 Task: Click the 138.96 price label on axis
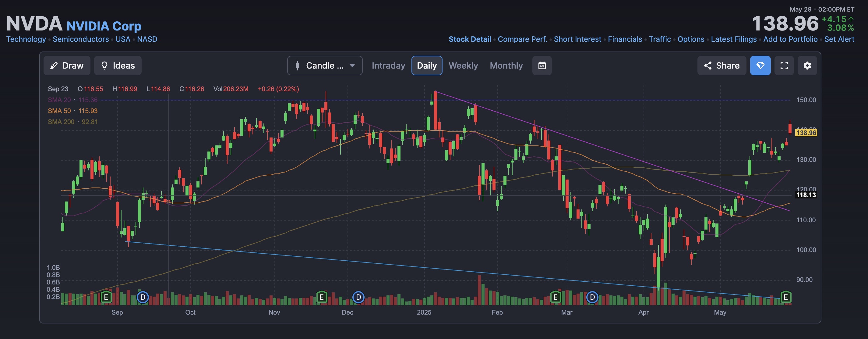tap(805, 133)
